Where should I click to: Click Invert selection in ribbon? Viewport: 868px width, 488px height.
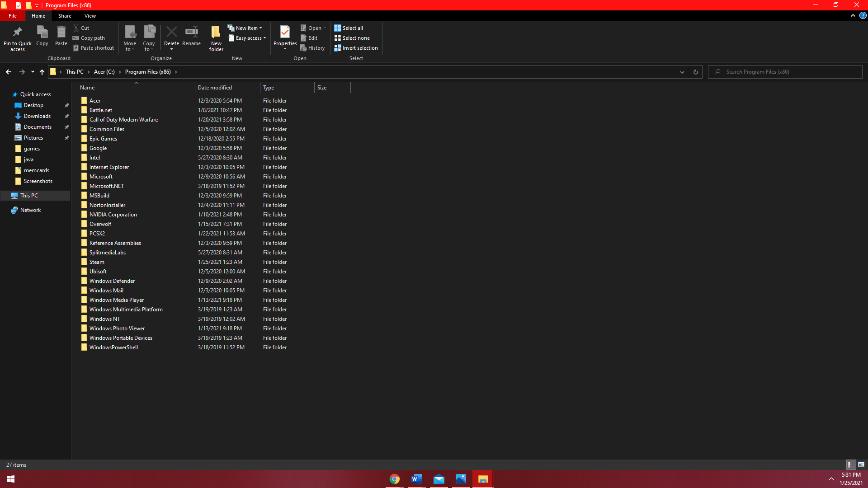coord(356,48)
